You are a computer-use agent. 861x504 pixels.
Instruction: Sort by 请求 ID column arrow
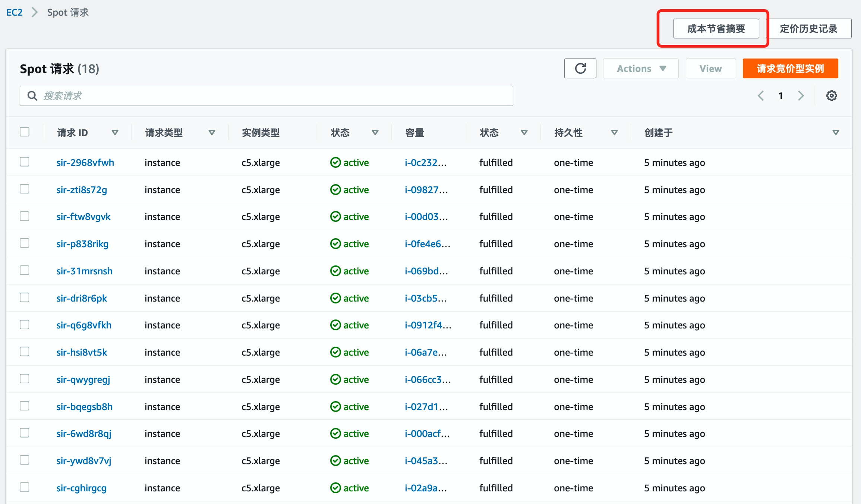[115, 132]
